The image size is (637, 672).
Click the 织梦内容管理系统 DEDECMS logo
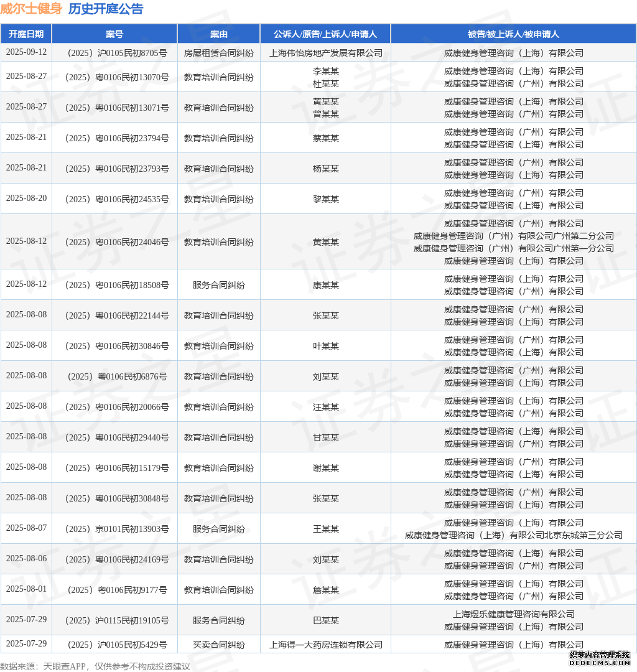[599, 659]
